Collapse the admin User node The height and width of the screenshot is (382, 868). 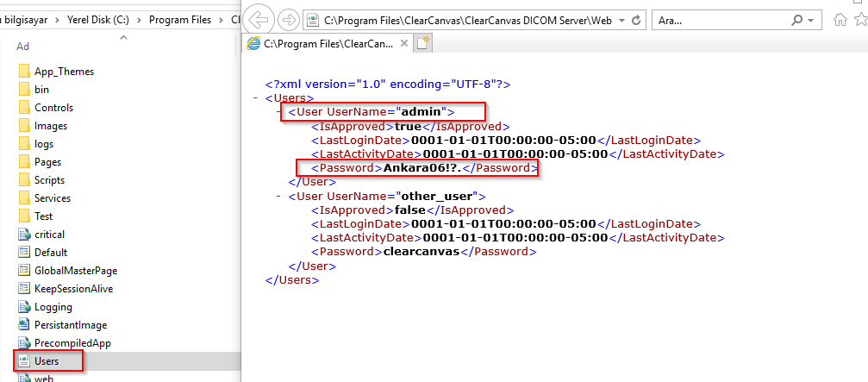278,112
